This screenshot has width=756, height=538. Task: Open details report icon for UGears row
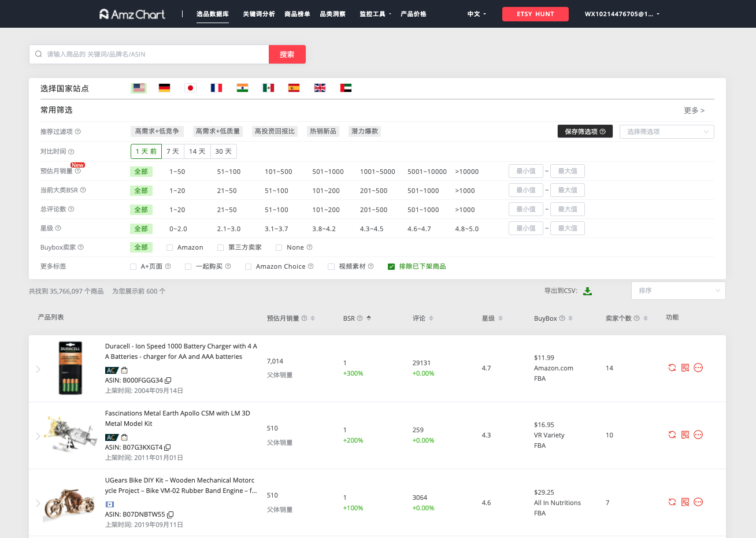tap(685, 502)
